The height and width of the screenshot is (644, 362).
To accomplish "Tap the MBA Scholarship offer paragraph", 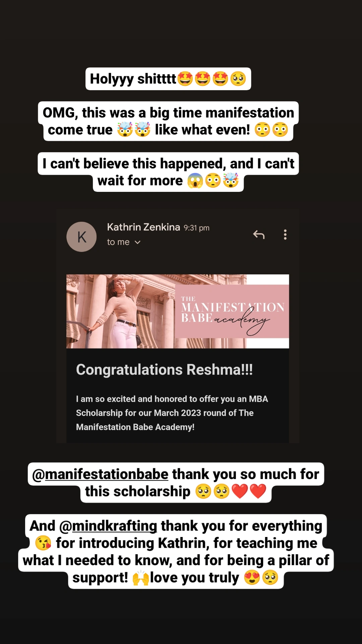I will coord(172,413).
